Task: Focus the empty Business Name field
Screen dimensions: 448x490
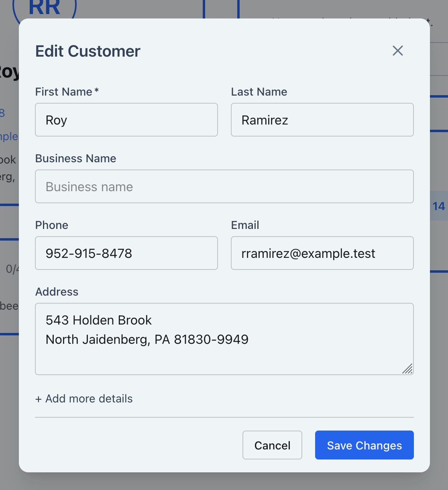Action: pyautogui.click(x=224, y=186)
